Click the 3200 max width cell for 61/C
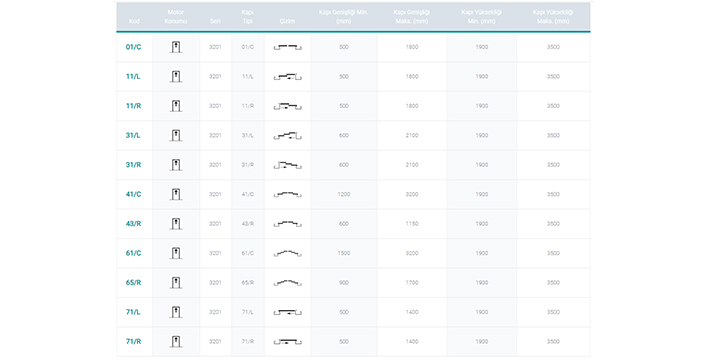Viewport: 710px width, 360px height. click(412, 253)
